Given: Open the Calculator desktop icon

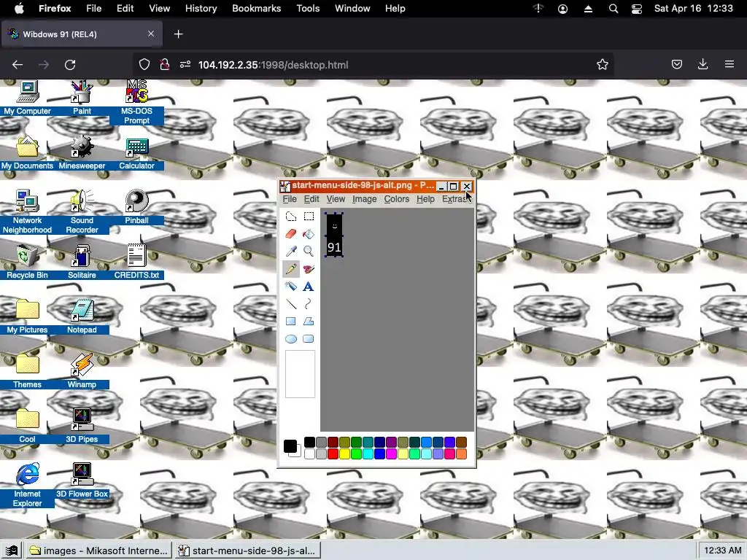Looking at the screenshot, I should [136, 153].
